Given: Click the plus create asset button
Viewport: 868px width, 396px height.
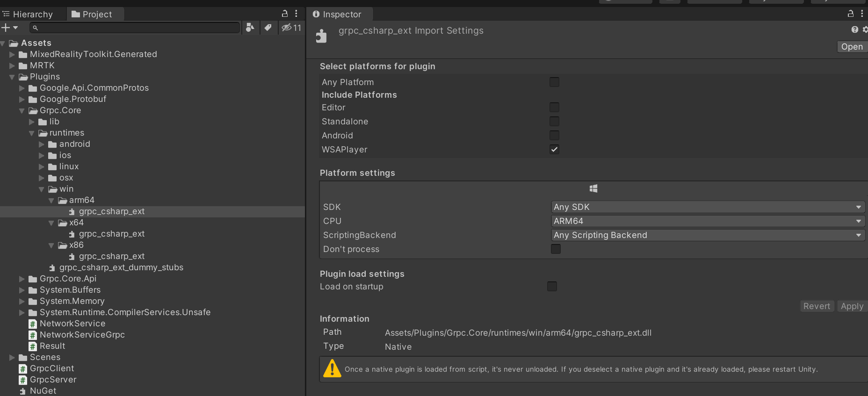Looking at the screenshot, I should [6, 28].
